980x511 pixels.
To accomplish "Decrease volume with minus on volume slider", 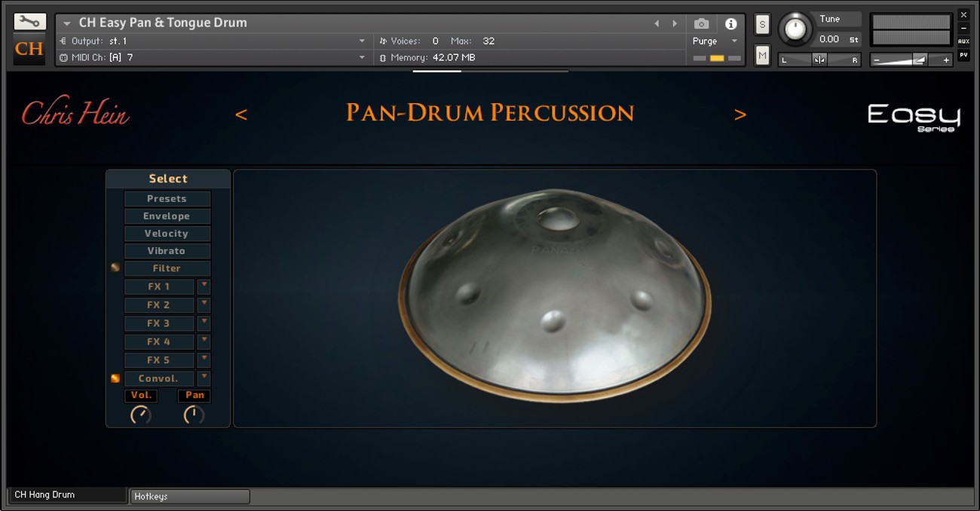I will pos(877,60).
